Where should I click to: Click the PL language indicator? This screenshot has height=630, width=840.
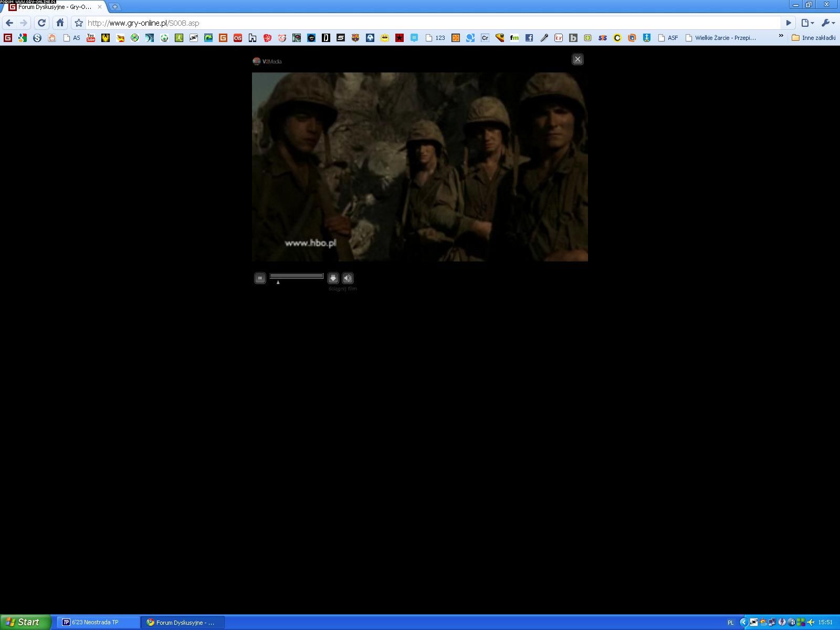(x=730, y=623)
